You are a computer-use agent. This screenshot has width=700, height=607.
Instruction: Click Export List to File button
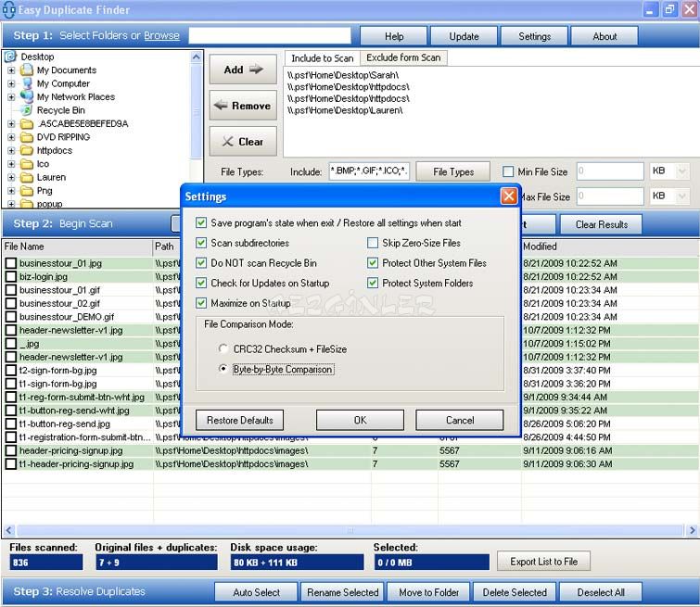tap(543, 561)
